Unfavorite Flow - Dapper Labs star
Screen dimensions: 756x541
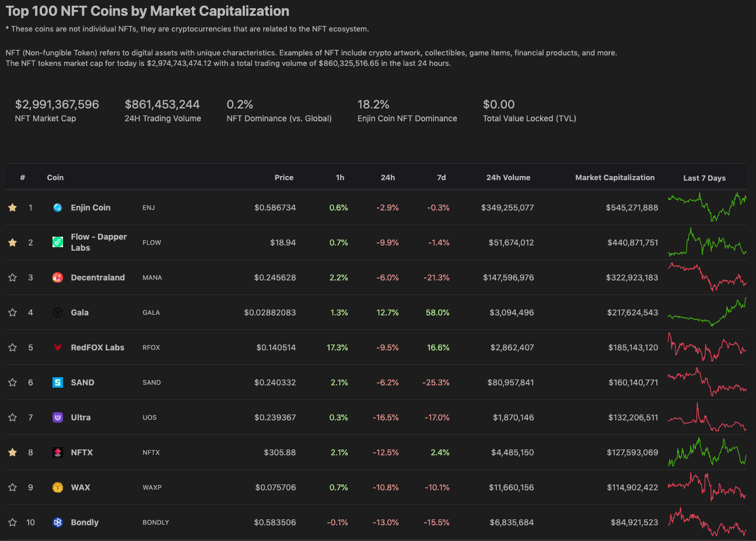(12, 243)
